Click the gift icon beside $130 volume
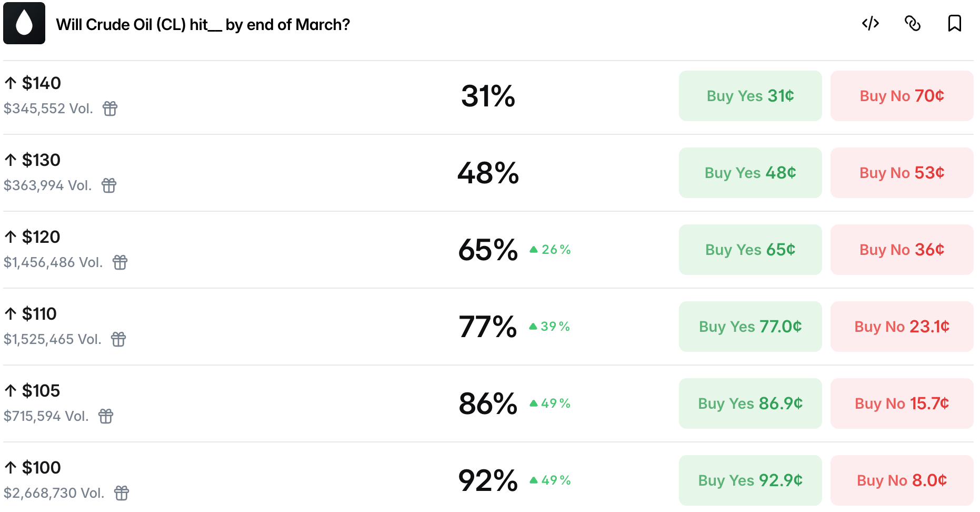 [109, 185]
